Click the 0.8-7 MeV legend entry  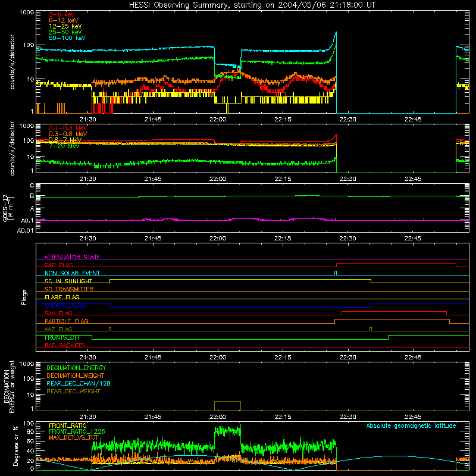(x=65, y=140)
